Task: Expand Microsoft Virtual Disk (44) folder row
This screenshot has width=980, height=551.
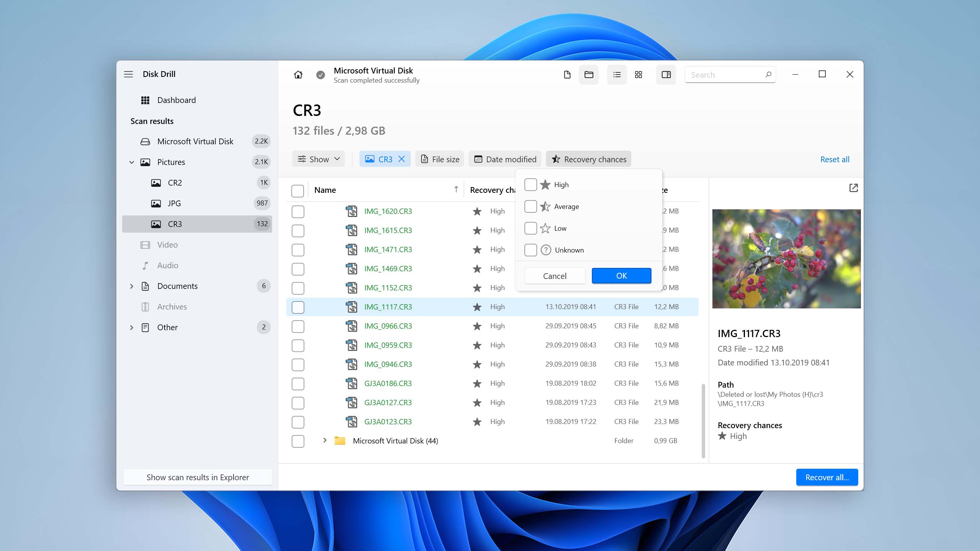Action: pyautogui.click(x=325, y=440)
